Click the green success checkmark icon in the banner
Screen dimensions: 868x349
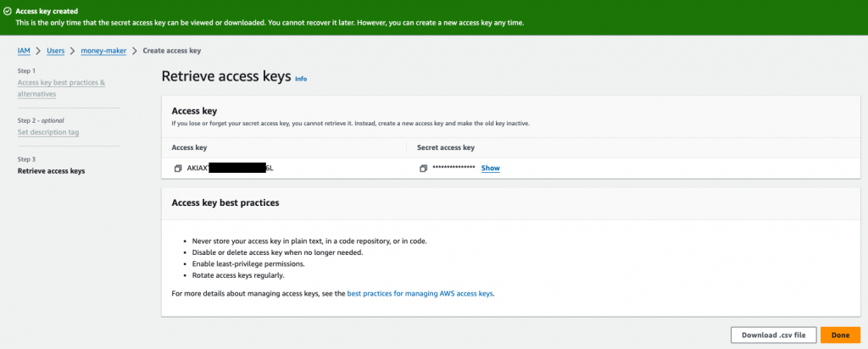pyautogui.click(x=8, y=11)
